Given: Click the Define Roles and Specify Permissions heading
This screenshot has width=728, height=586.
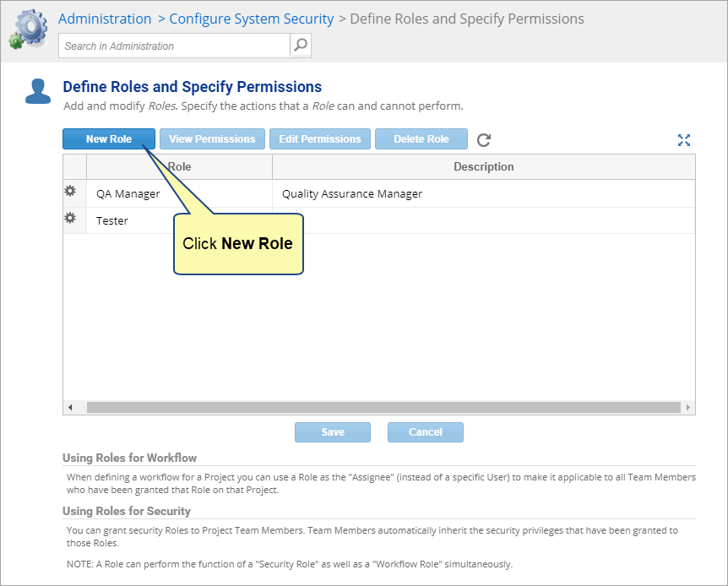Looking at the screenshot, I should point(193,87).
